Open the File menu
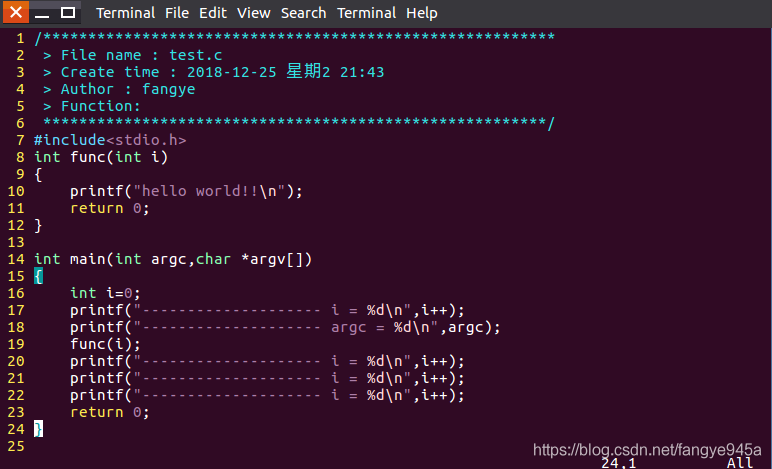 coord(177,13)
